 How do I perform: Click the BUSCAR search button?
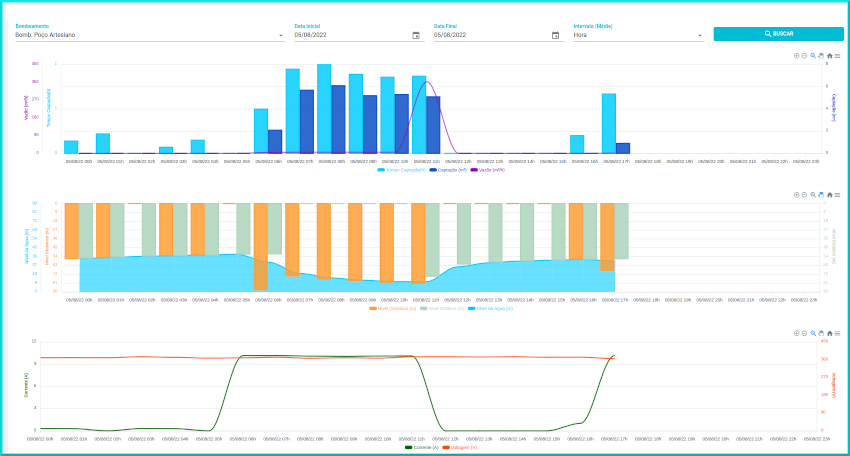point(778,34)
